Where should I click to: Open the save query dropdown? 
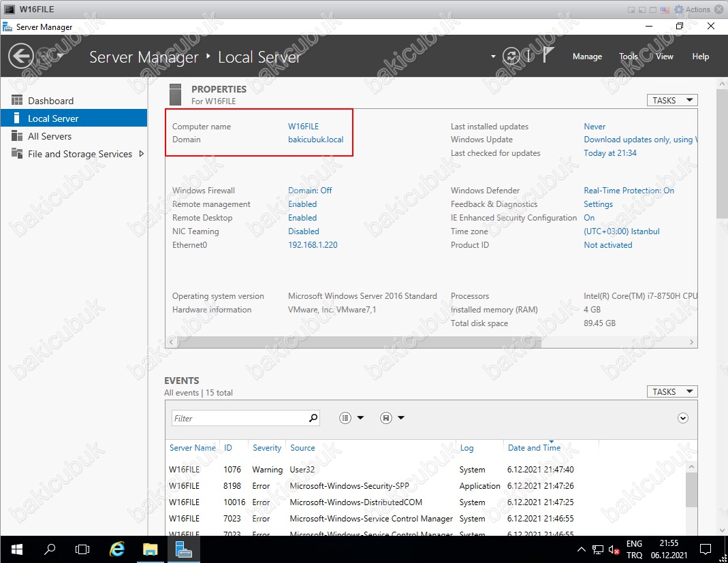pyautogui.click(x=392, y=418)
